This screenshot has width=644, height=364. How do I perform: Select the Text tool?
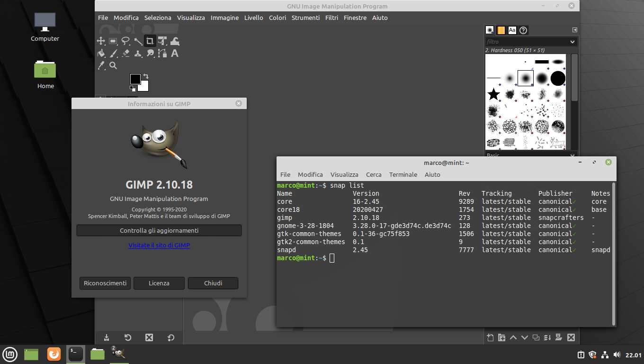pyautogui.click(x=175, y=53)
